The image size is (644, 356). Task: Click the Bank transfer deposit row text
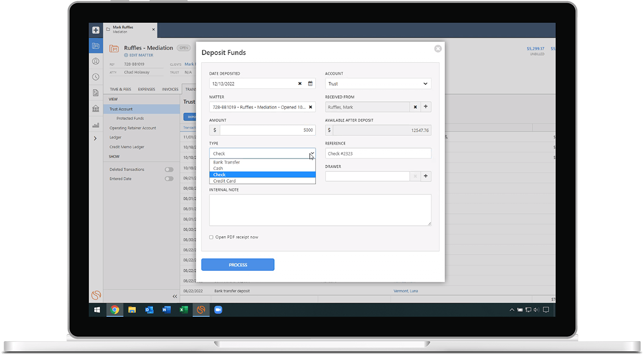(232, 291)
